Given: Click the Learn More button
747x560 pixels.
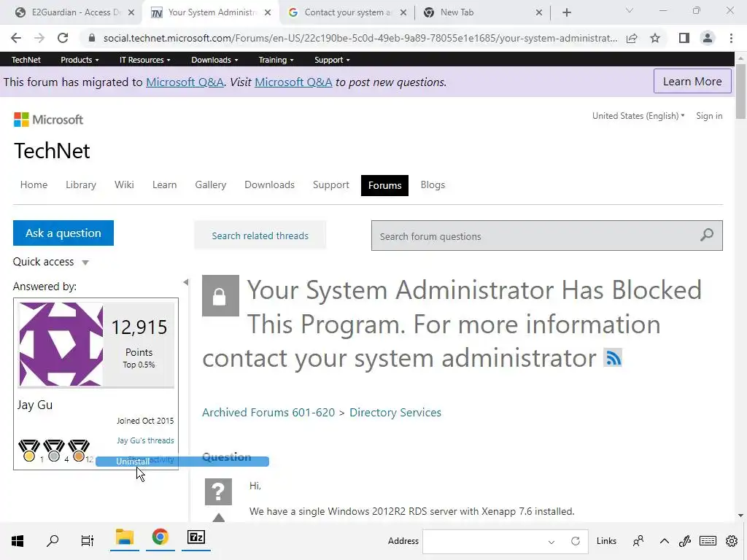Looking at the screenshot, I should (x=692, y=82).
